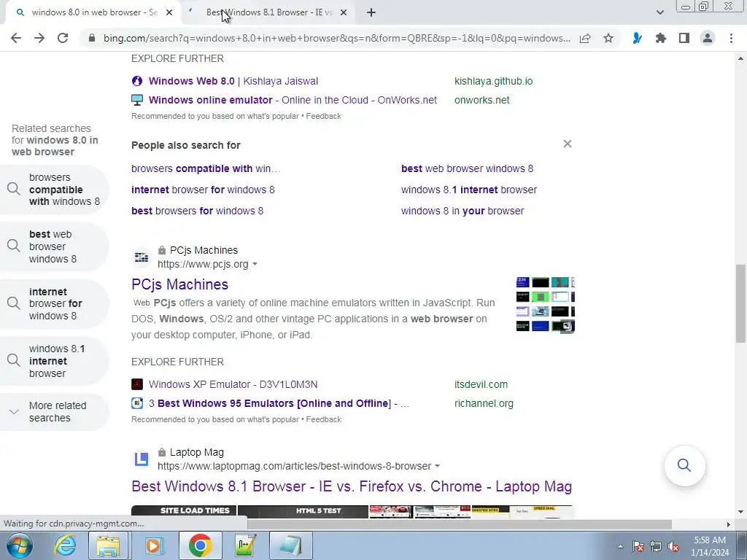Click the scroll-up arrow of the page scrollbar
747x560 pixels.
pos(740,58)
